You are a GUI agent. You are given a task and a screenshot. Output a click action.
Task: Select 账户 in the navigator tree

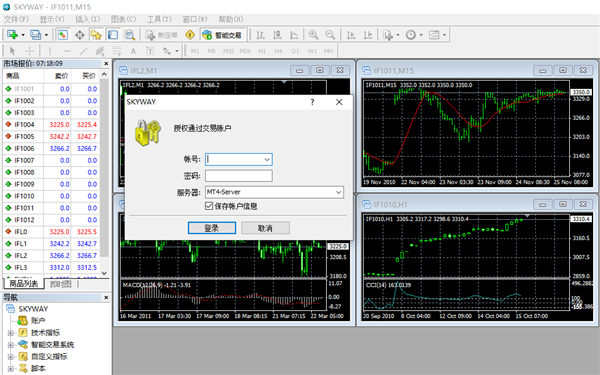coord(38,321)
